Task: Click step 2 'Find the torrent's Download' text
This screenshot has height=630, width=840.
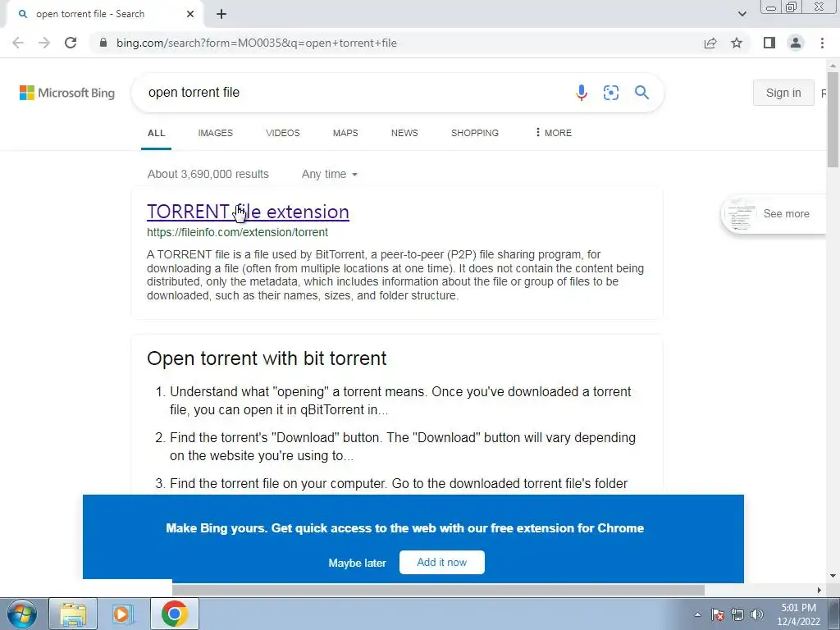Action: [403, 447]
